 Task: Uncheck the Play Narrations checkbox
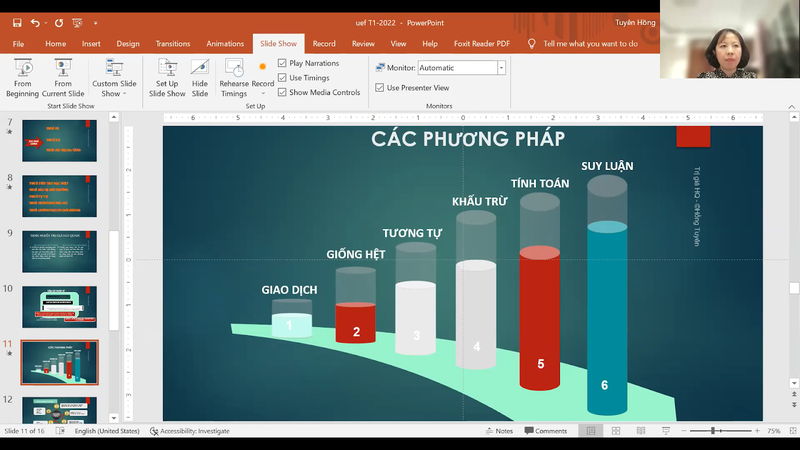pos(282,63)
